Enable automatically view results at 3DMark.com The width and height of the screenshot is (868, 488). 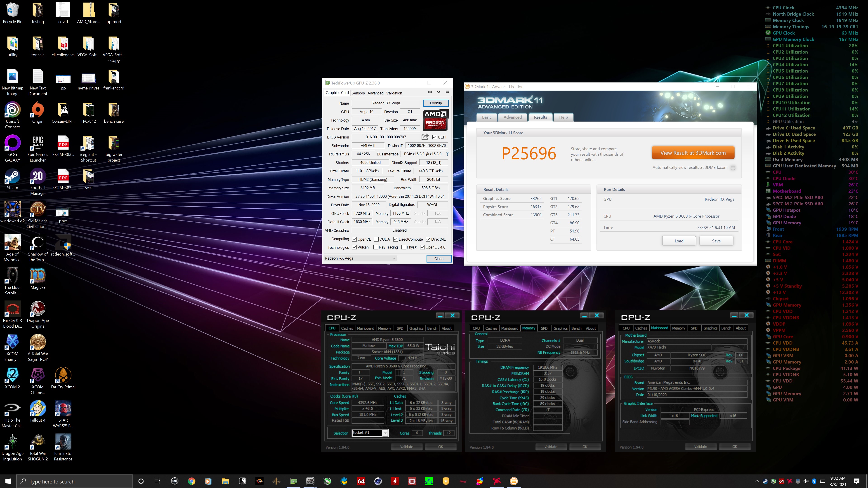click(x=733, y=168)
